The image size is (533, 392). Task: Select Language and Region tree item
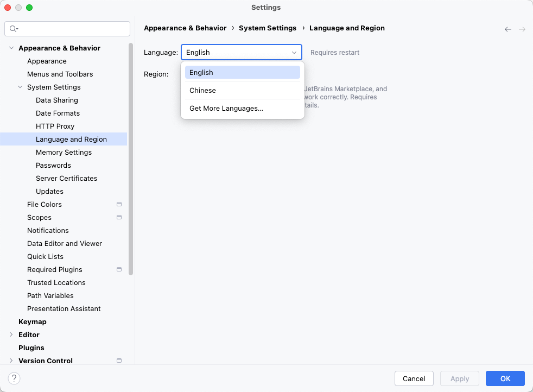pos(64,139)
